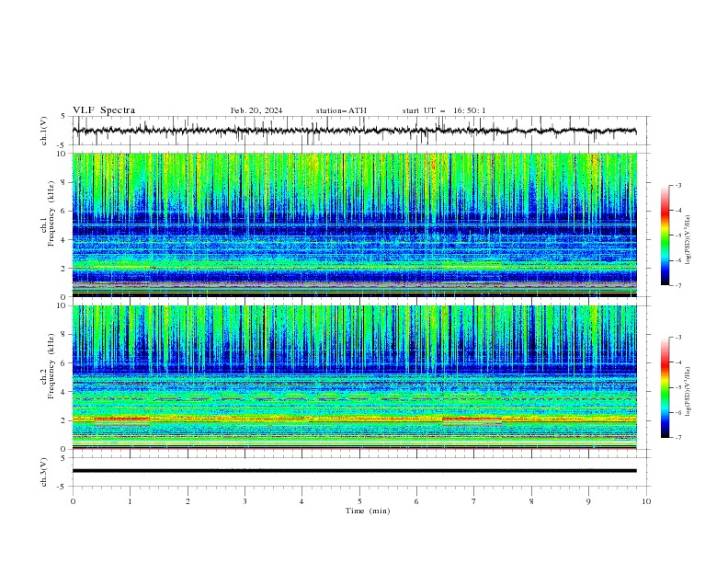The image size is (728, 563).
Task: Click the lower color bar's log(PSD) label
Action: coord(688,392)
